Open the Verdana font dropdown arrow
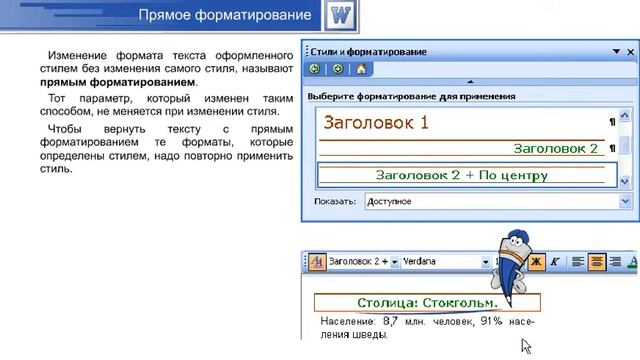The image size is (640, 360). 485,262
